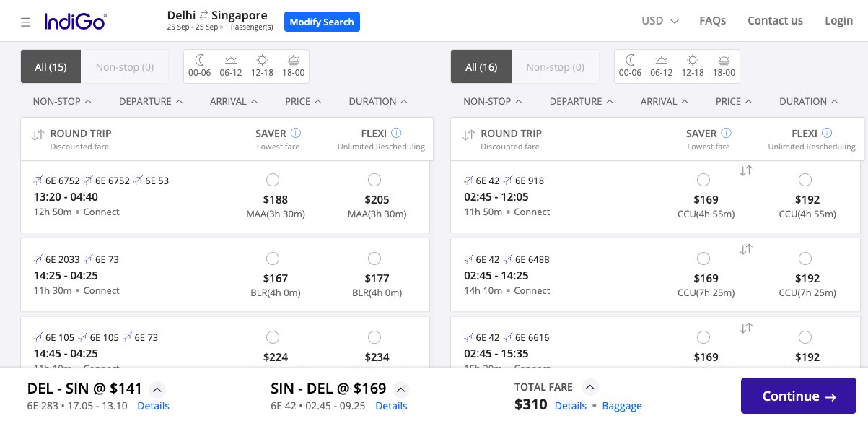Switch to outbound All (15) tab
Screen dimensions: 868x421
(x=51, y=66)
